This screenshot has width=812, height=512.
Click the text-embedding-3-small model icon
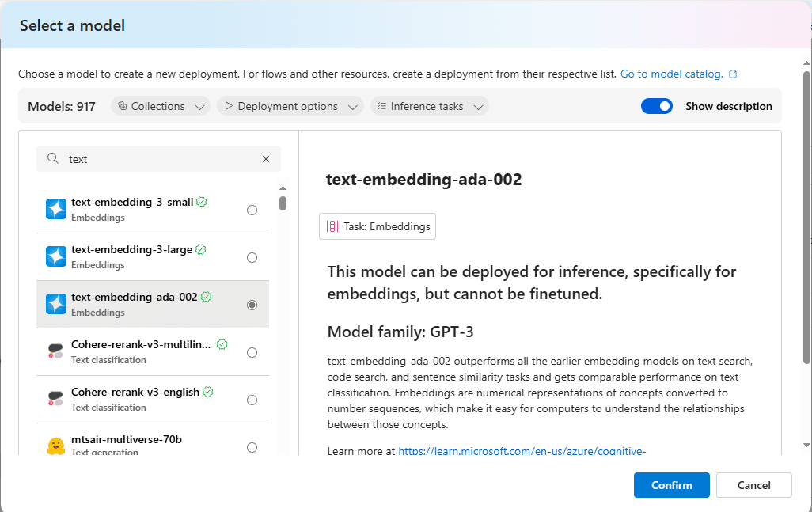tap(56, 209)
